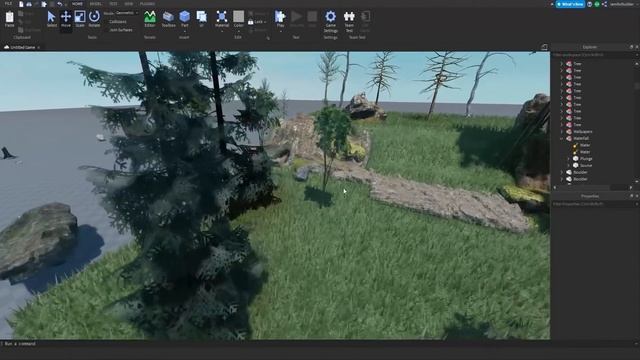Click the share icon near username
640x360 pixels.
click(604, 4)
